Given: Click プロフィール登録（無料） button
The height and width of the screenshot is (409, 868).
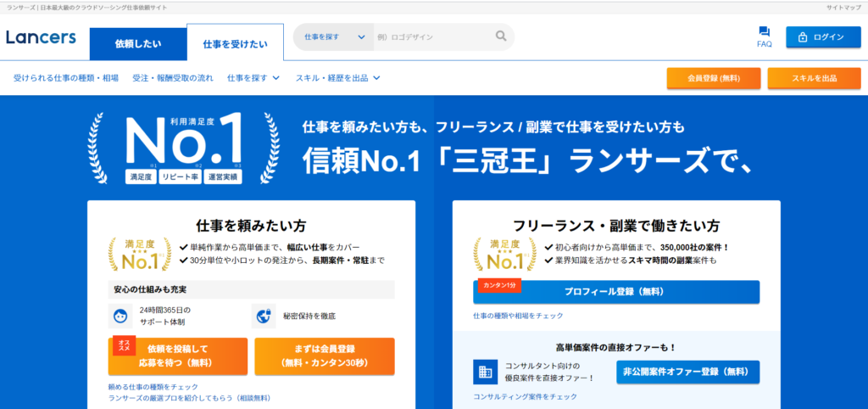Looking at the screenshot, I should click(616, 292).
